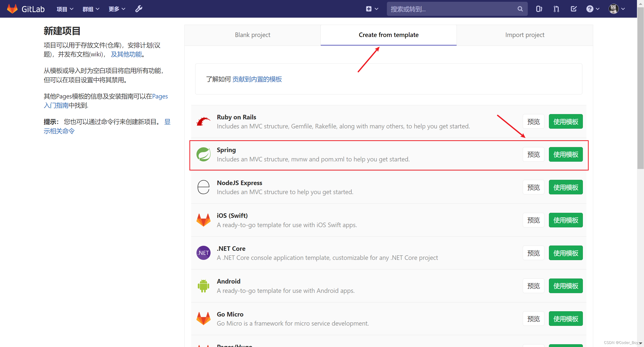The image size is (644, 347).
Task: Click the NodeJS Express logo
Action: click(x=203, y=187)
